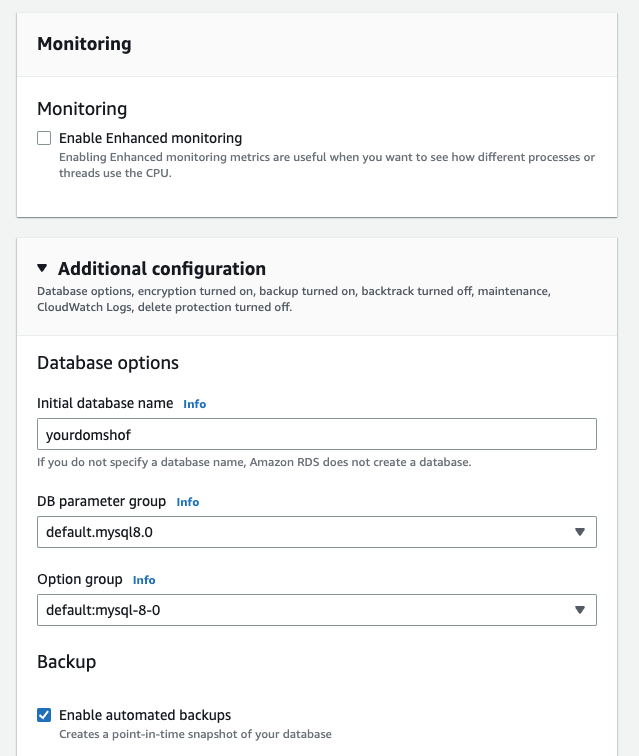This screenshot has width=639, height=756.
Task: Enable the Enhanced monitoring checkbox
Action: pos(44,138)
